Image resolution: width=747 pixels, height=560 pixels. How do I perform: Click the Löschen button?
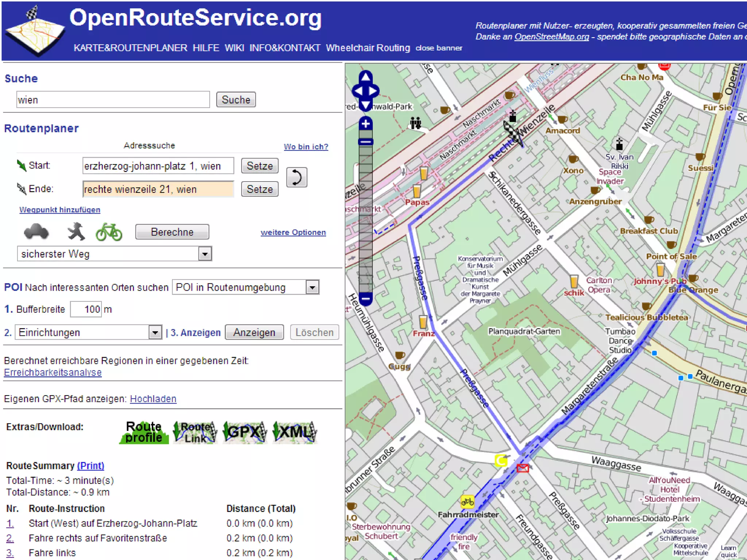(314, 332)
